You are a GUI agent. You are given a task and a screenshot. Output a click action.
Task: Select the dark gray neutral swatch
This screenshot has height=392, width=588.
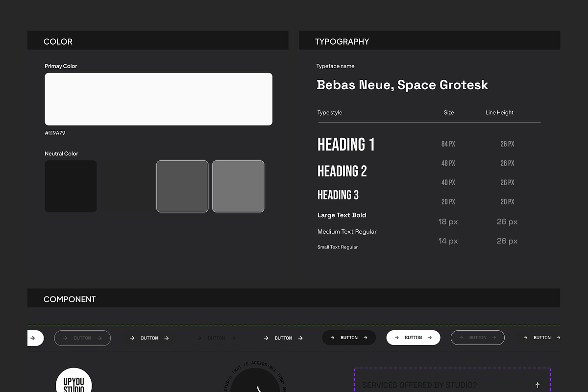(x=182, y=186)
